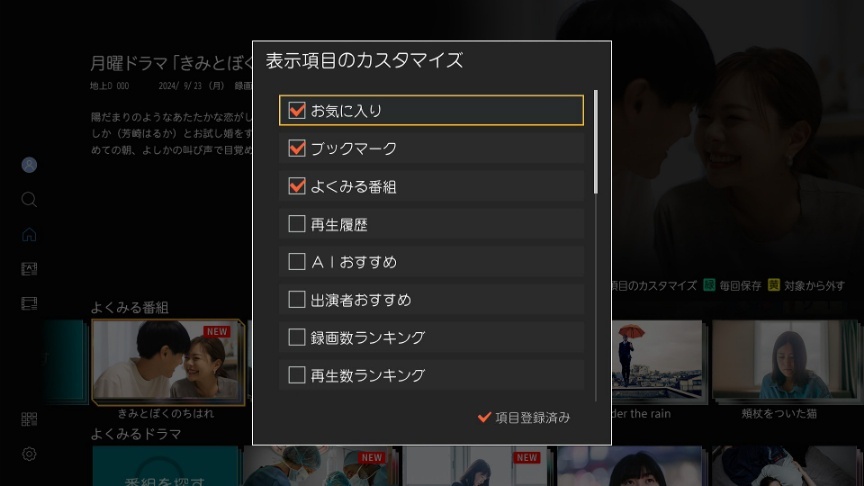Enable the 再生履歴 checkbox
This screenshot has width=864, height=486.
click(297, 224)
